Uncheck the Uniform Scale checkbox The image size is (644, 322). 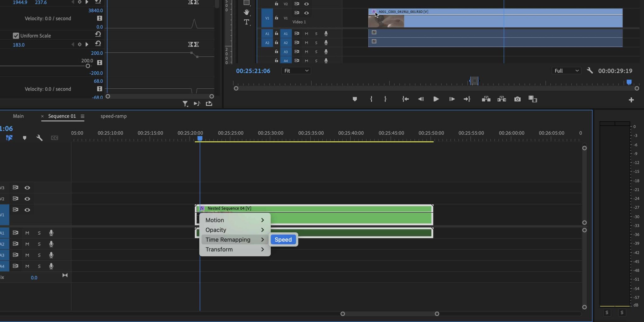click(16, 36)
